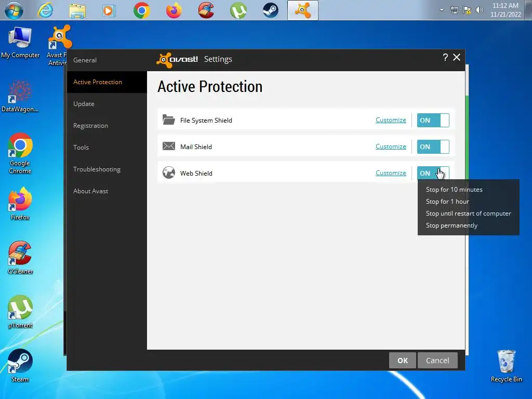Open help with the question mark icon
The height and width of the screenshot is (399, 532).
(x=445, y=57)
